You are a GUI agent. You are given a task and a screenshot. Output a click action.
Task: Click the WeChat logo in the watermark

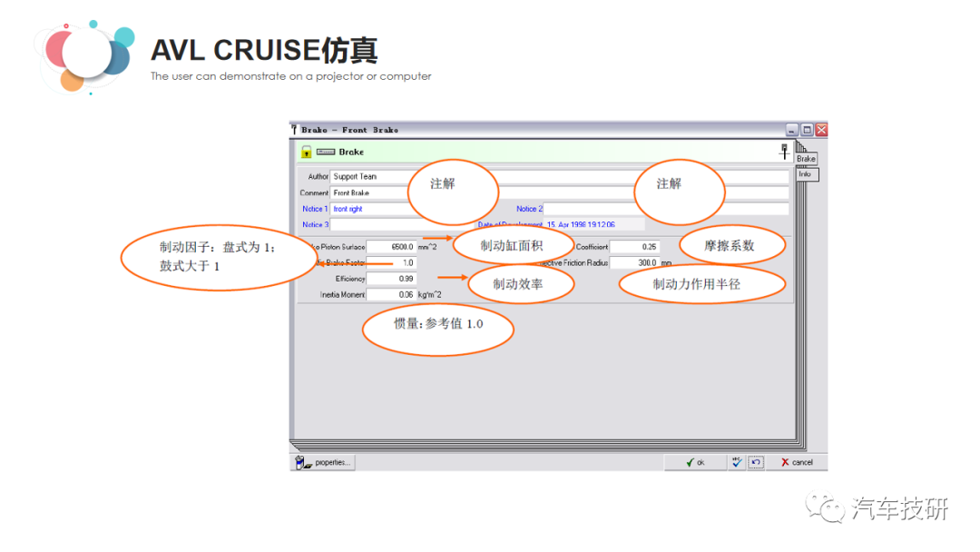(x=826, y=509)
